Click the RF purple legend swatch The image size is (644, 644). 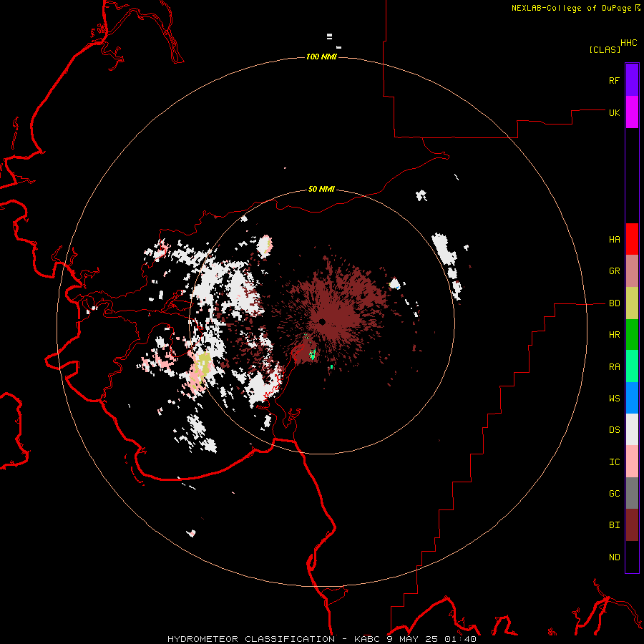pyautogui.click(x=632, y=80)
